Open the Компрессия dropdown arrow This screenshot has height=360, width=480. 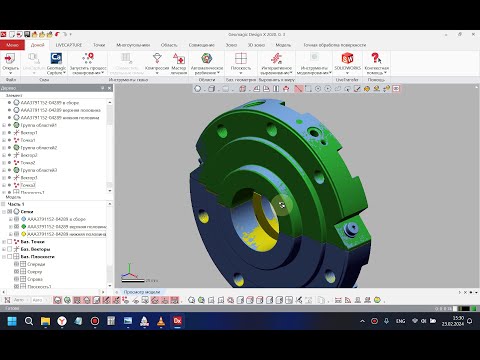(157, 72)
